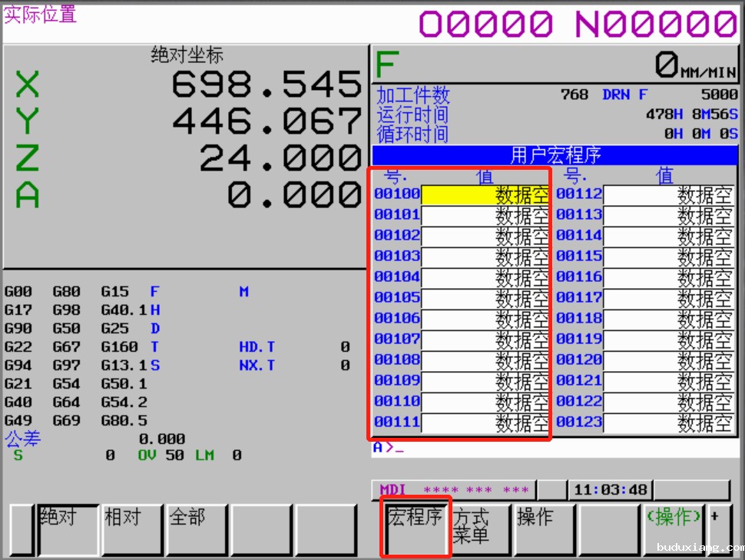
Task: Select value cell of macro variable 00105
Action: click(x=485, y=299)
